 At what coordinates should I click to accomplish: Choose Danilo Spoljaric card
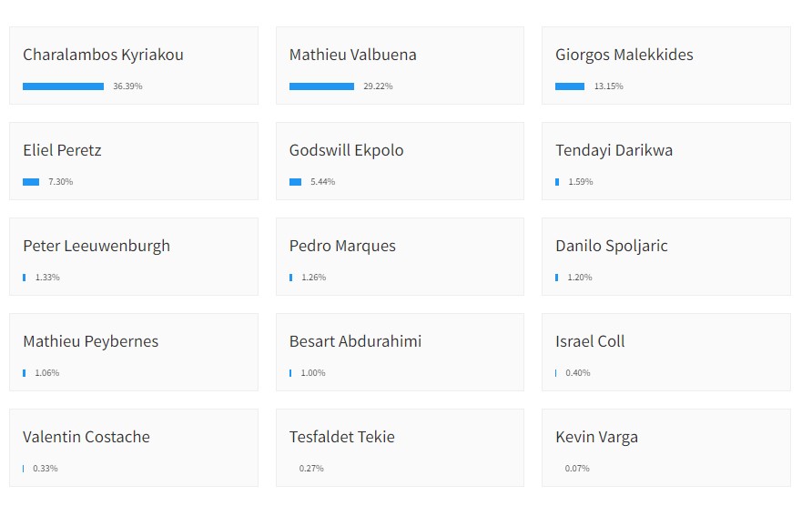pos(666,257)
